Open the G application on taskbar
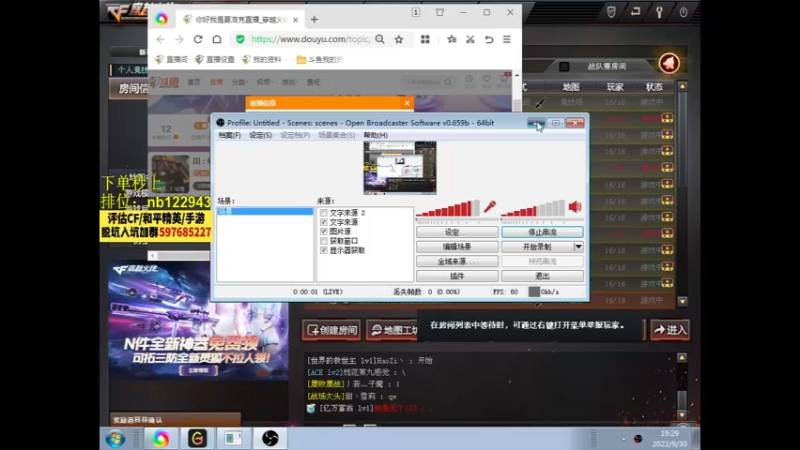Viewport: 800px width, 450px height. point(197,438)
